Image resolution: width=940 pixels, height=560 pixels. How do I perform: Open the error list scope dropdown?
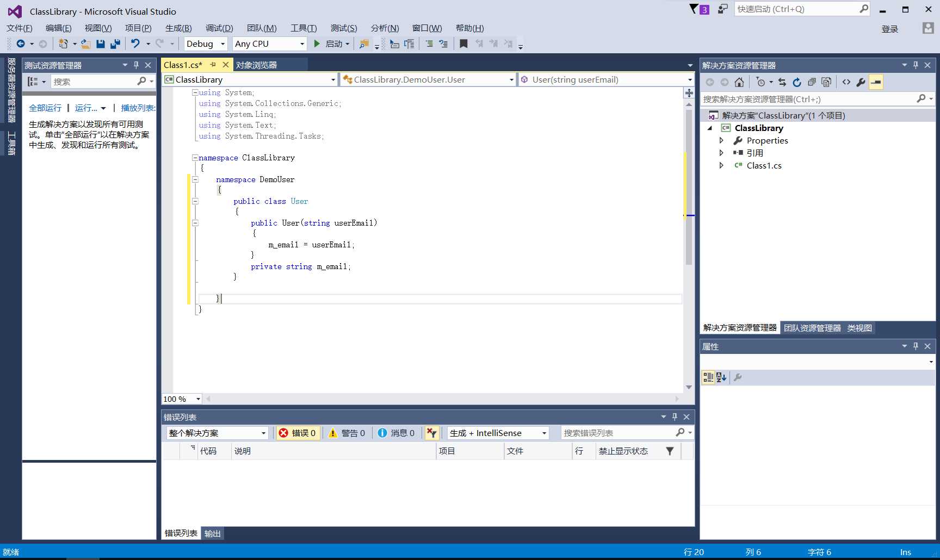[x=218, y=433]
